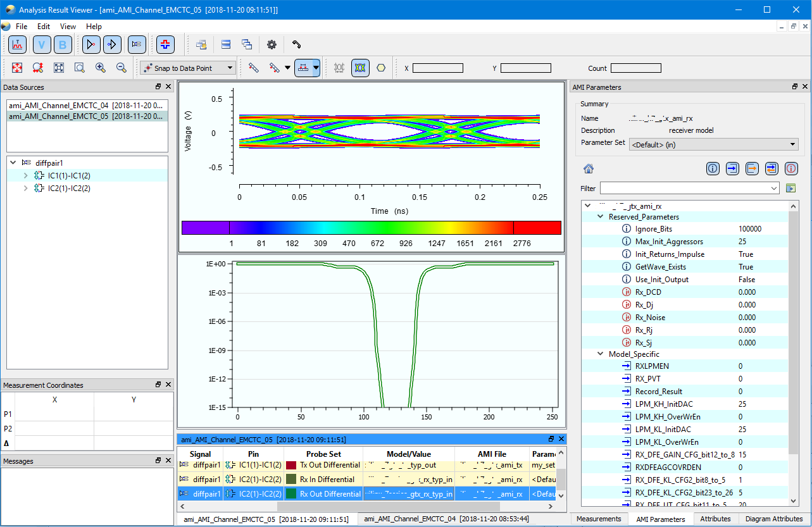812x527 pixels.
Task: Click the zoom in magnifier icon
Action: pos(100,68)
